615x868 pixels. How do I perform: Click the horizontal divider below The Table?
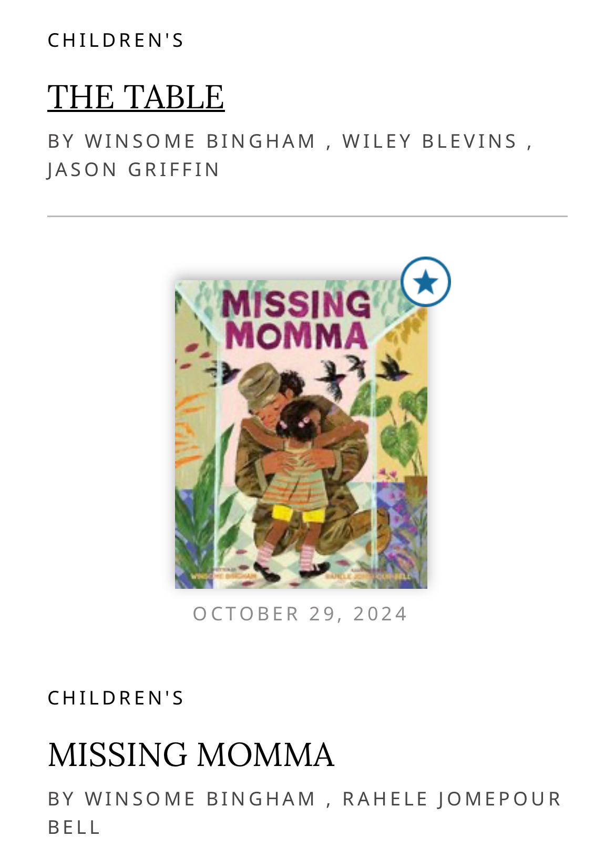307,216
